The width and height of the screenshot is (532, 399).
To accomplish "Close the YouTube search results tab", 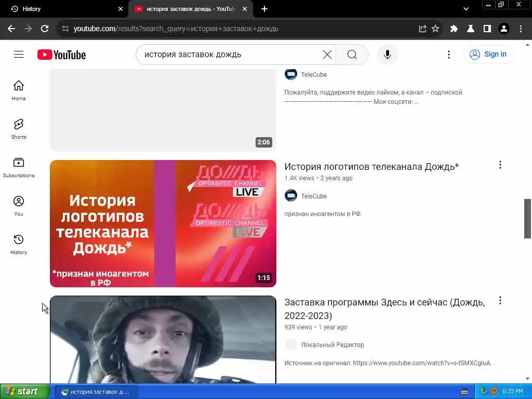I will point(245,9).
